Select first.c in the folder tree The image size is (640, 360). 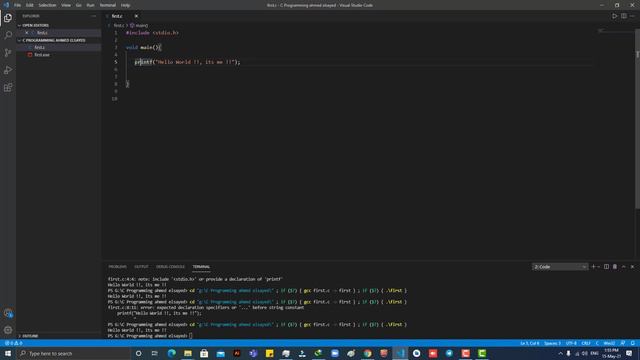tap(58, 47)
